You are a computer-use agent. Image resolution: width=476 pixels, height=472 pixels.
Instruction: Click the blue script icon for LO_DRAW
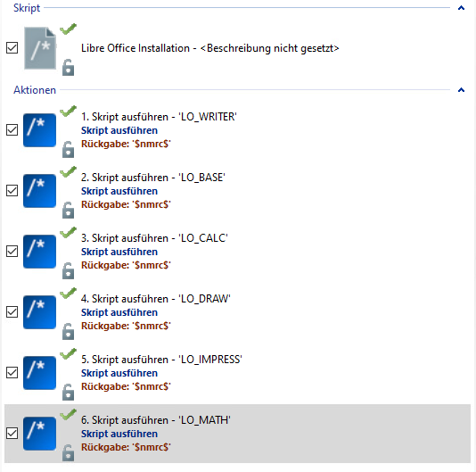[40, 312]
